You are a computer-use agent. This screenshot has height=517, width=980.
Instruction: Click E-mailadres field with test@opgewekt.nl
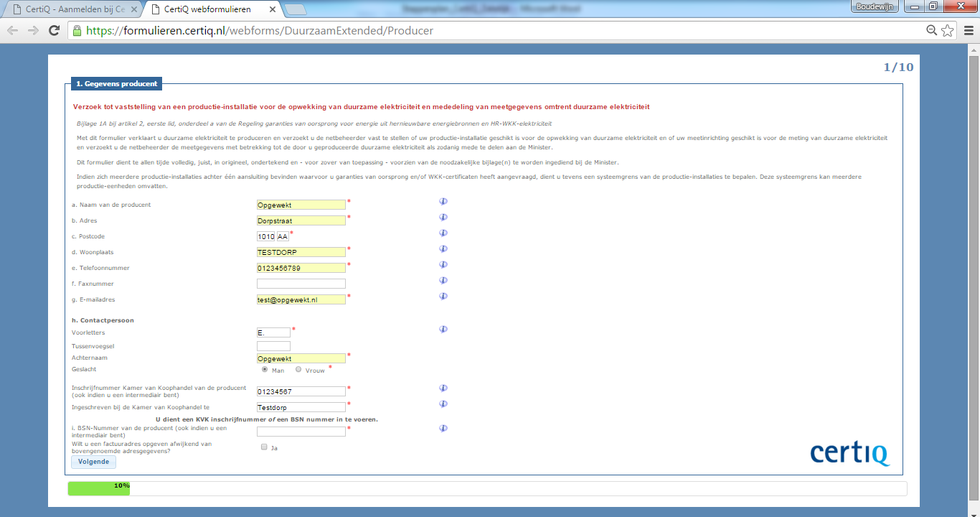301,299
